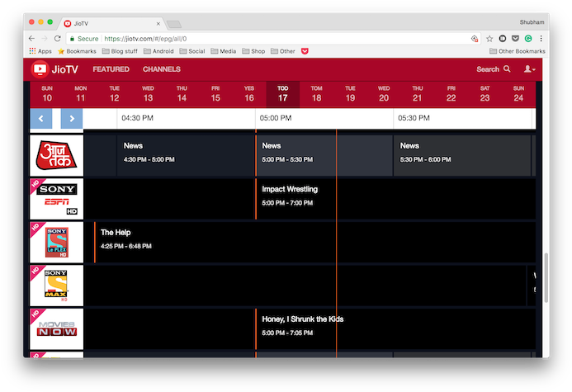Viewport: 572px width, 392px height.
Task: Go to previous time slot arrow
Action: coord(41,118)
